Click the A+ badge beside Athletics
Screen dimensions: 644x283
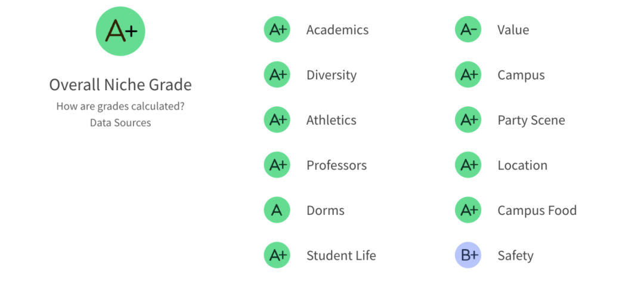pyautogui.click(x=277, y=119)
